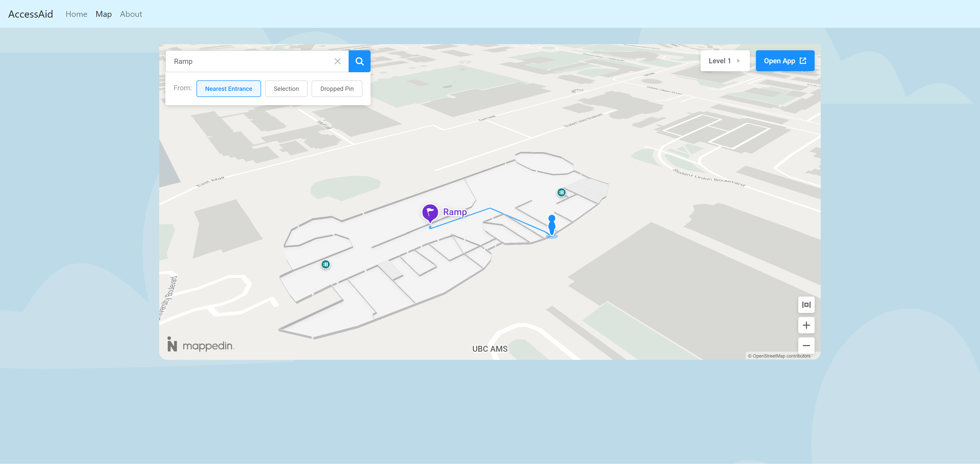Click the blue person start marker
Viewport: 980px width, 464px height.
click(x=551, y=225)
